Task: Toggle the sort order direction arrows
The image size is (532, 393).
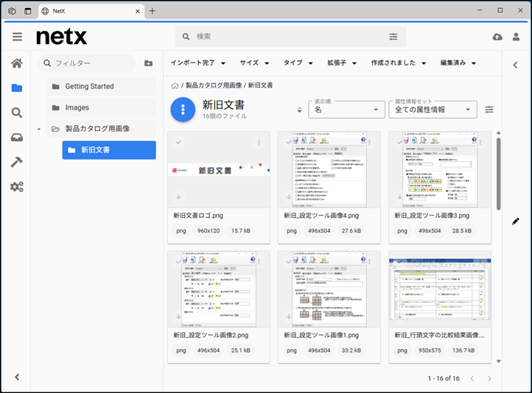Action: [299, 110]
